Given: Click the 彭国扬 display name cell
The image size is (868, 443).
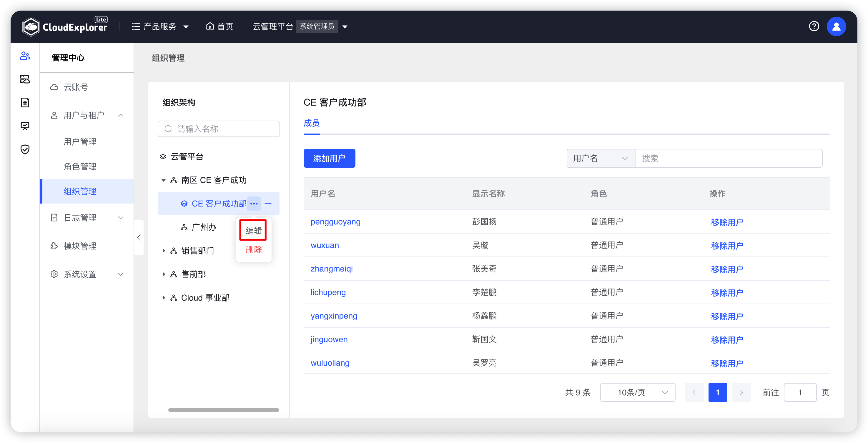Looking at the screenshot, I should click(484, 222).
